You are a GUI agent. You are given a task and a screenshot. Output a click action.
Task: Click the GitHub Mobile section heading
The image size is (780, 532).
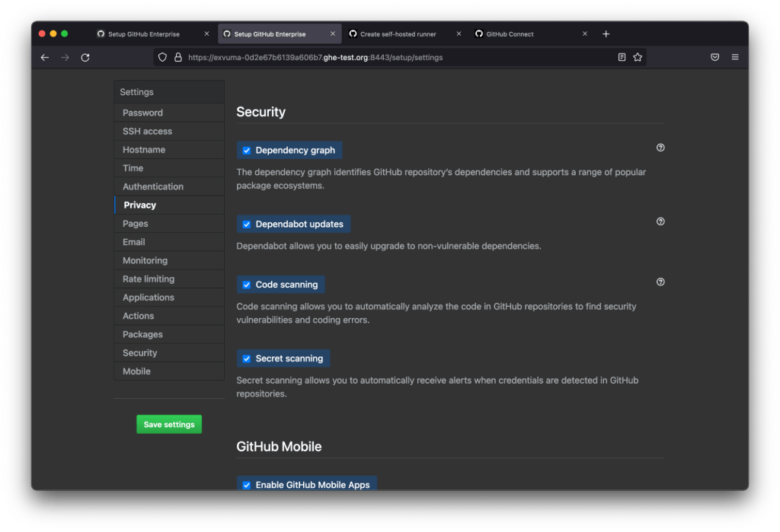click(279, 447)
